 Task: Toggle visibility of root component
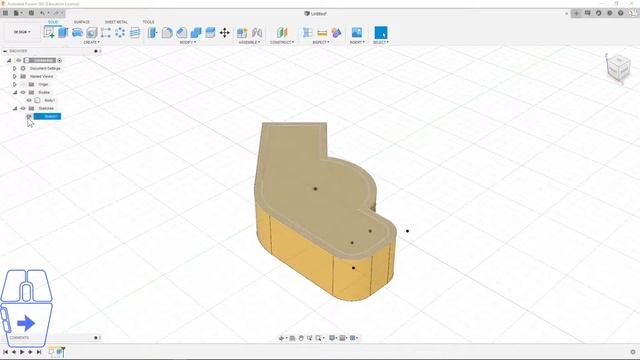click(x=19, y=60)
